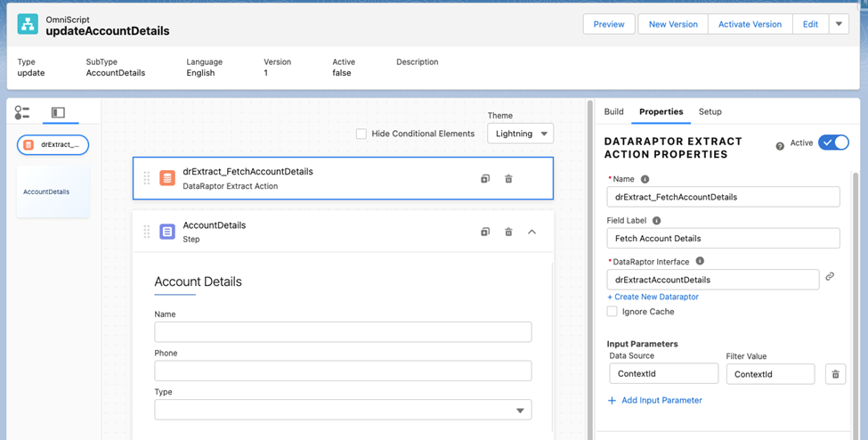
Task: Delete the AccountDetails step
Action: pyautogui.click(x=508, y=232)
